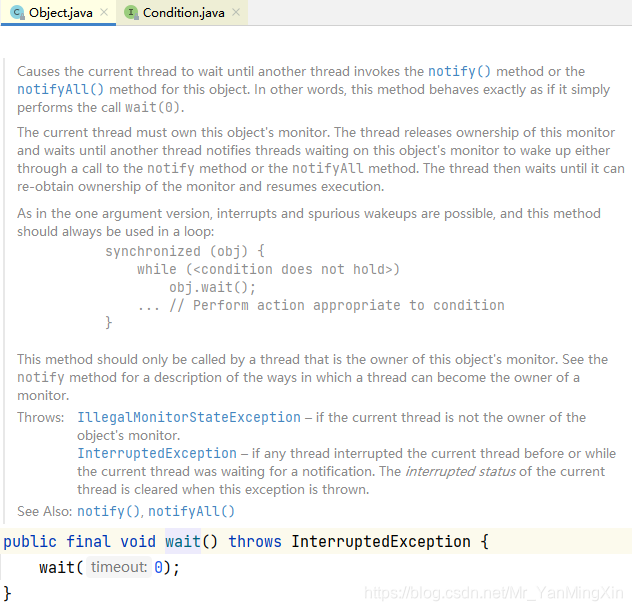
Task: Click the '// Perform action appropriate to condition' comment
Action: point(337,305)
